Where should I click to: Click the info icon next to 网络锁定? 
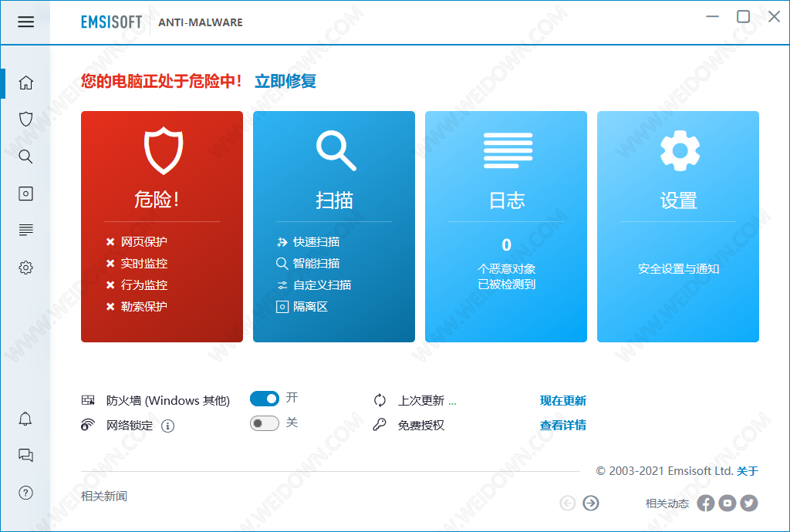pos(167,426)
